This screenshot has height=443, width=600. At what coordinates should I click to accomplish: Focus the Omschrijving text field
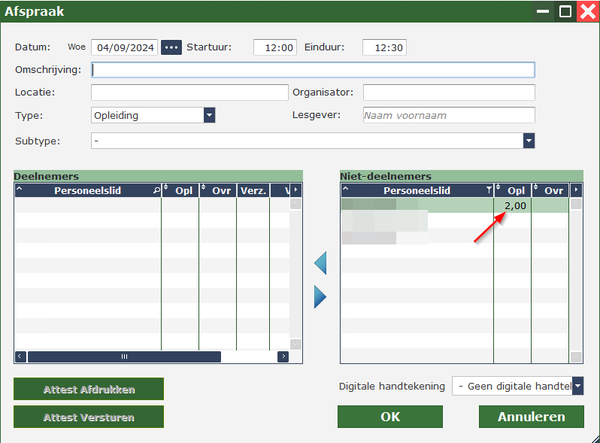[x=313, y=70]
